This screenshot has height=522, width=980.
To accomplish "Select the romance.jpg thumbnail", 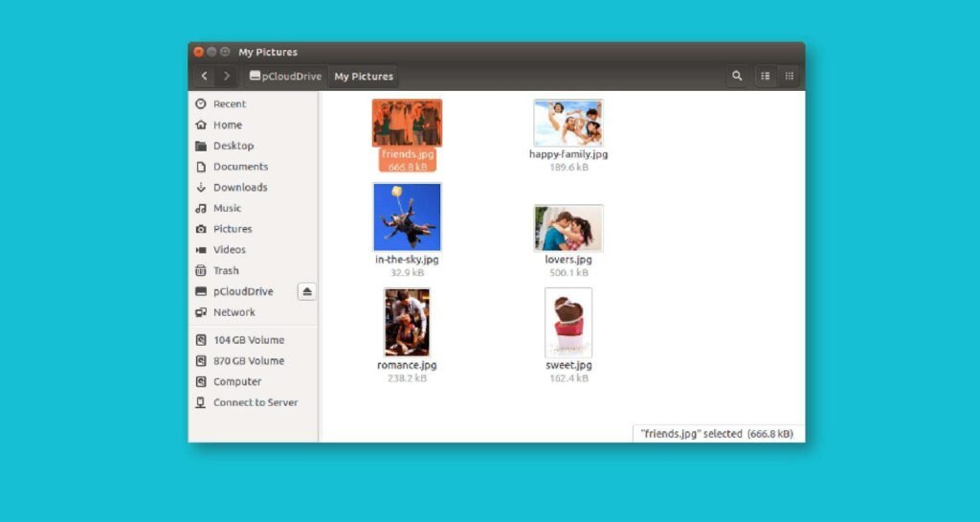I will click(407, 323).
